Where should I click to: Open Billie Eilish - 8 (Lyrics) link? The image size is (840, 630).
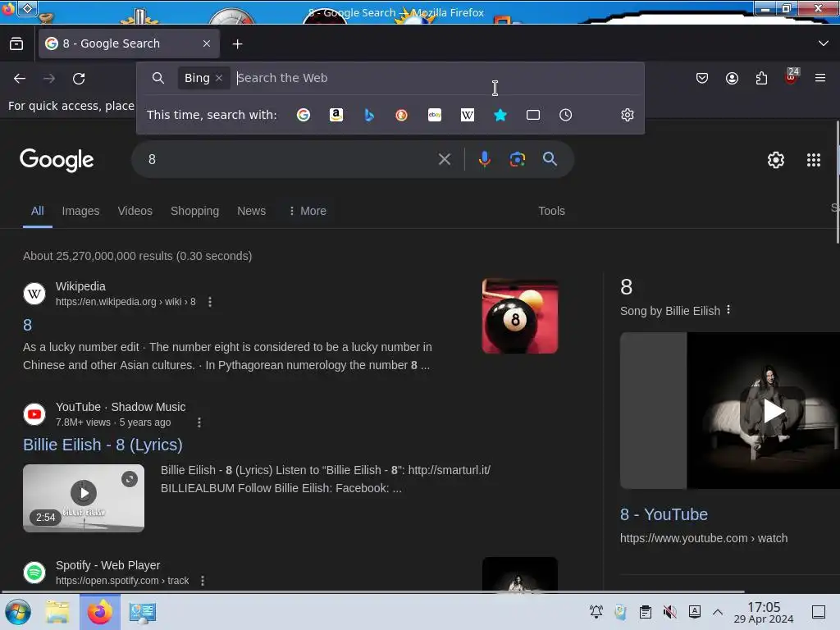[103, 445]
